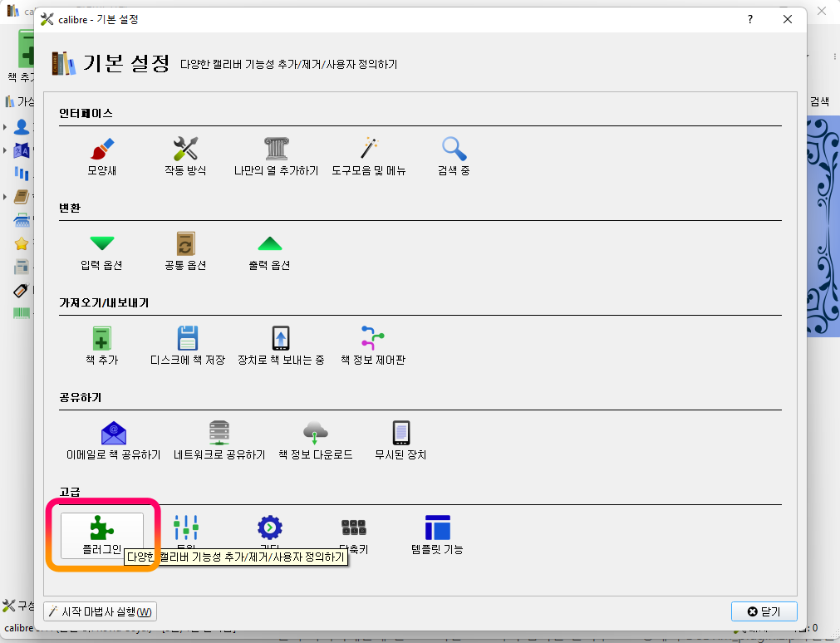Open 공통 옵션 conversion settings
Viewport: 840px width, 643px height.
[185, 252]
